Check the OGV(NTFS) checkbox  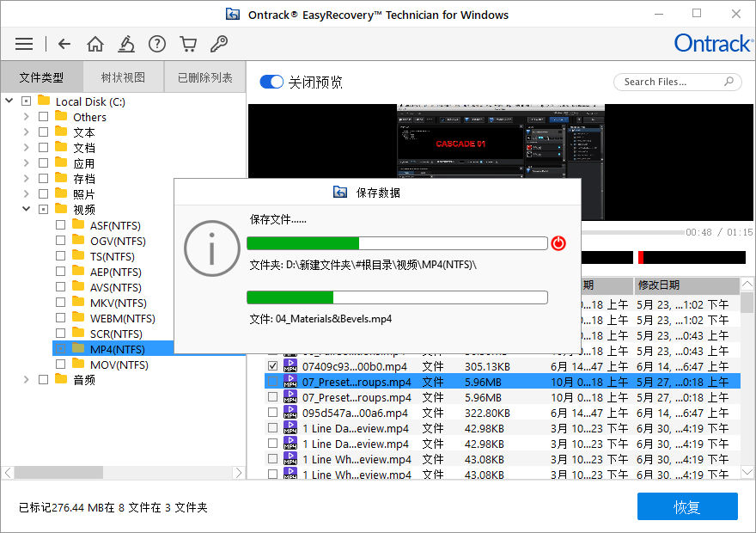click(x=61, y=240)
